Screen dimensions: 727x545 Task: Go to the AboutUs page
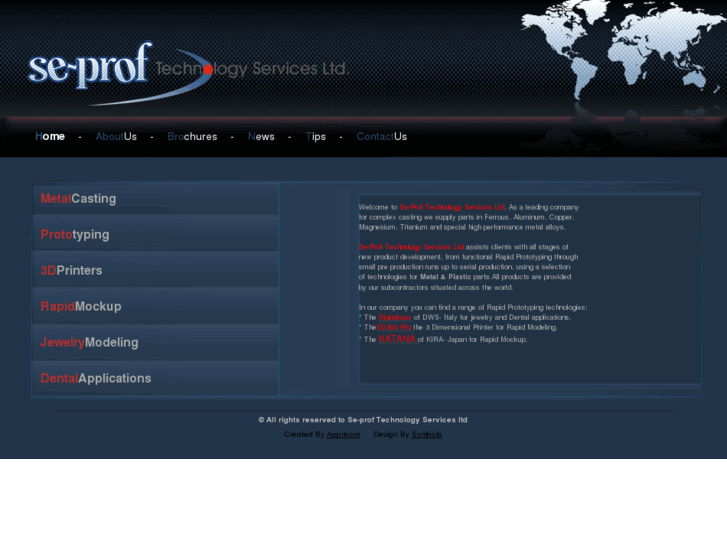(x=116, y=136)
